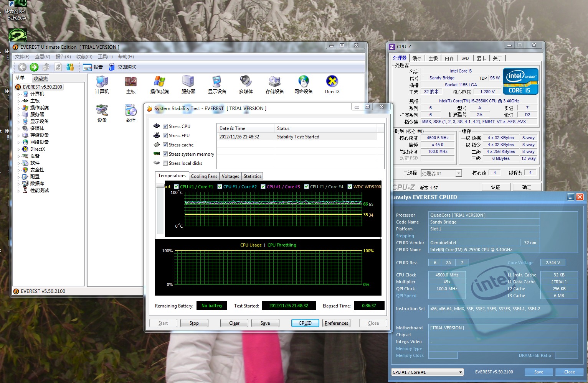Click the QPI Speed link in CPUID window
Image resolution: width=588 pixels, height=383 pixels.
point(406,296)
